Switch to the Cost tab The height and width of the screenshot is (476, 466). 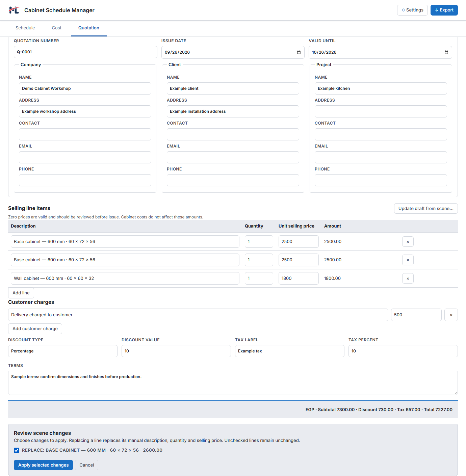pyautogui.click(x=57, y=28)
